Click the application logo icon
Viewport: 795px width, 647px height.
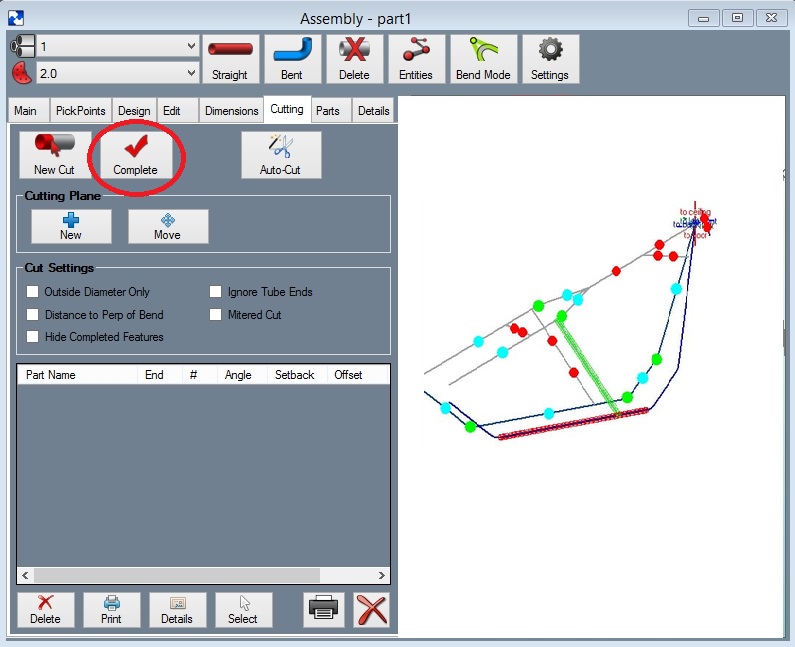(x=16, y=18)
